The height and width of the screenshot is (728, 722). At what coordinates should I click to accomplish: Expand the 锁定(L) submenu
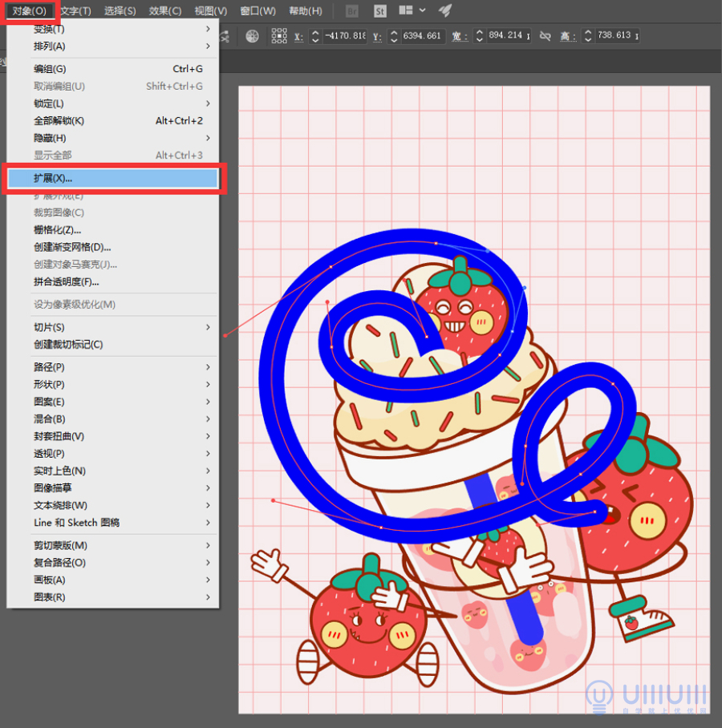pyautogui.click(x=112, y=103)
